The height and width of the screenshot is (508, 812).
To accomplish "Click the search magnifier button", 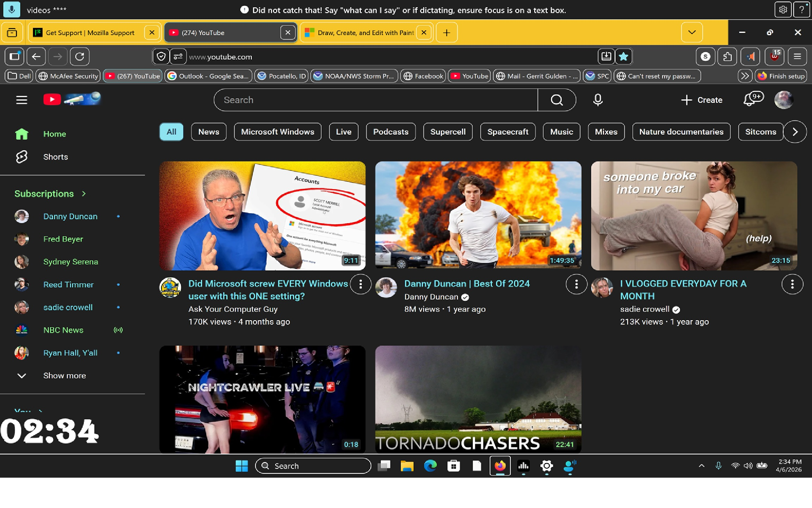I will [556, 100].
